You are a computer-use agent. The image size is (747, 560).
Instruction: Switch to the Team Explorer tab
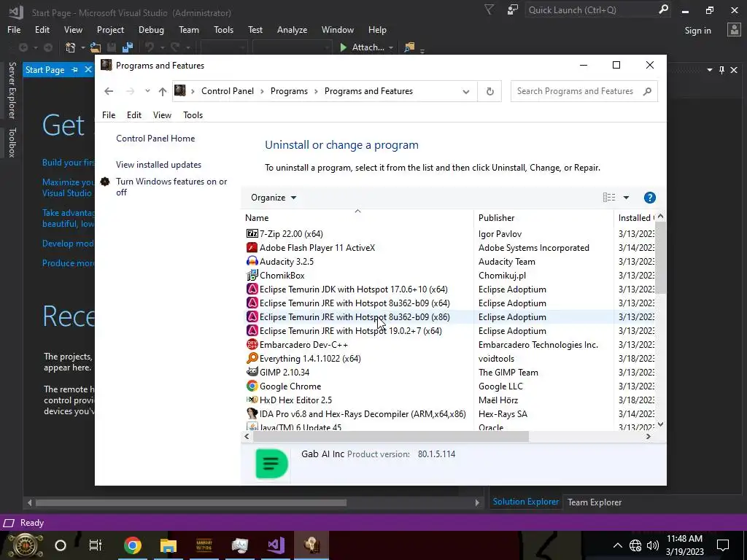594,502
